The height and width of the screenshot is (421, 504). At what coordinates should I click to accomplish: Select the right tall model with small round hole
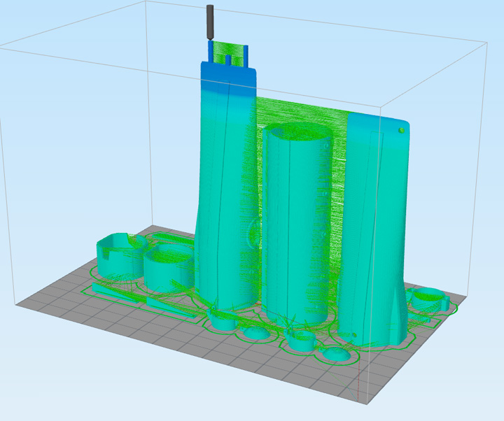(373, 228)
